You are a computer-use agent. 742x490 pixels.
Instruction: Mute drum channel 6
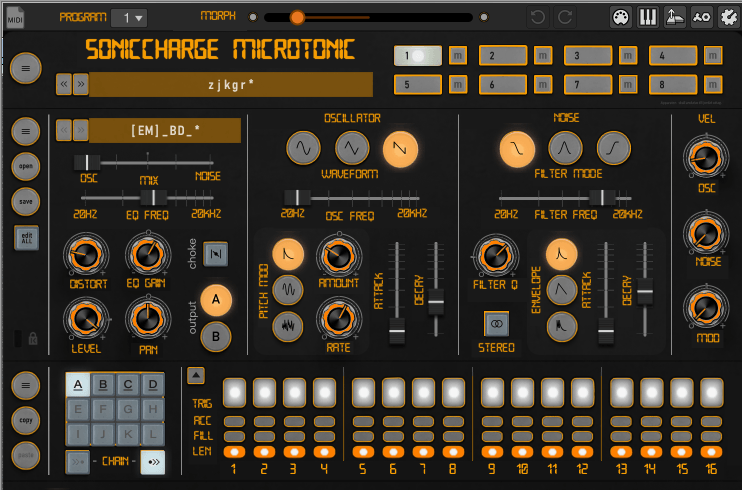[543, 85]
